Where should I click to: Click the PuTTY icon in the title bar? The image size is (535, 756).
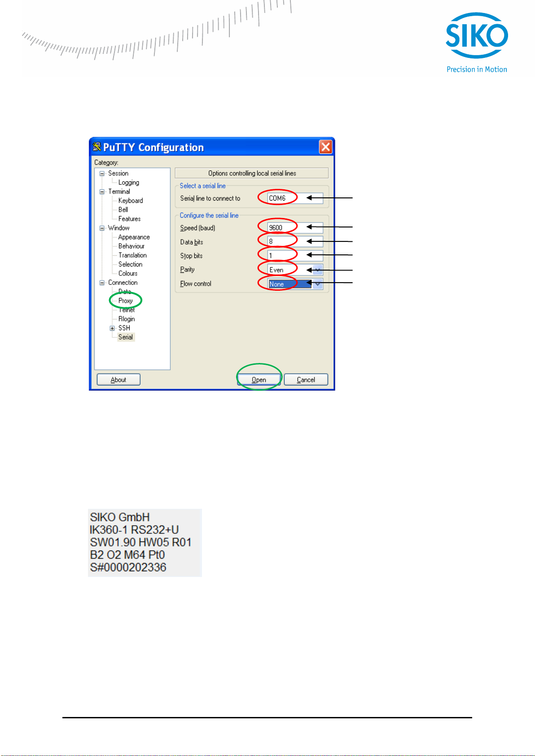[96, 147]
